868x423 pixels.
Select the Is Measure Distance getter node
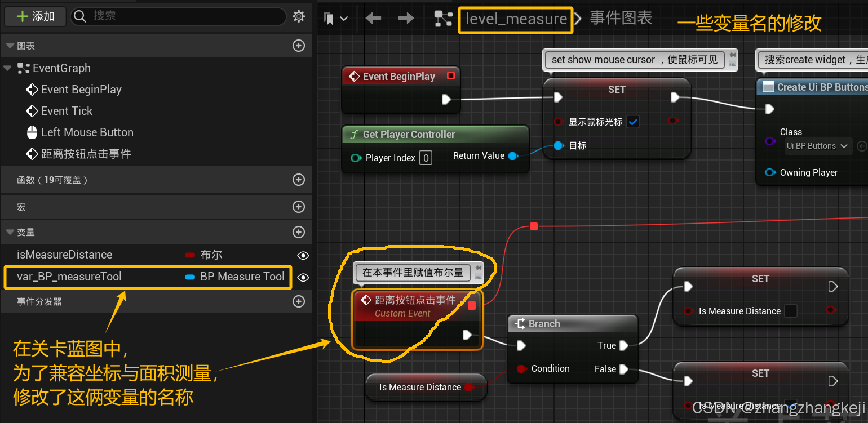[x=426, y=388]
